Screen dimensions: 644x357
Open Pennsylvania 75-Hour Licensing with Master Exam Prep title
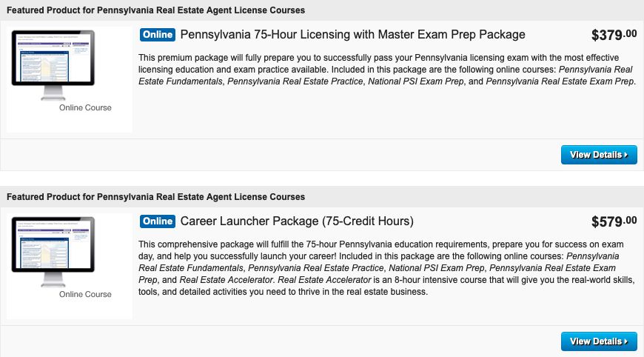click(x=352, y=35)
